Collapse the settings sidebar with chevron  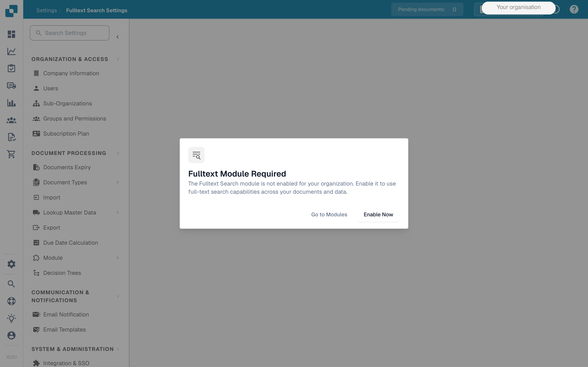click(118, 37)
